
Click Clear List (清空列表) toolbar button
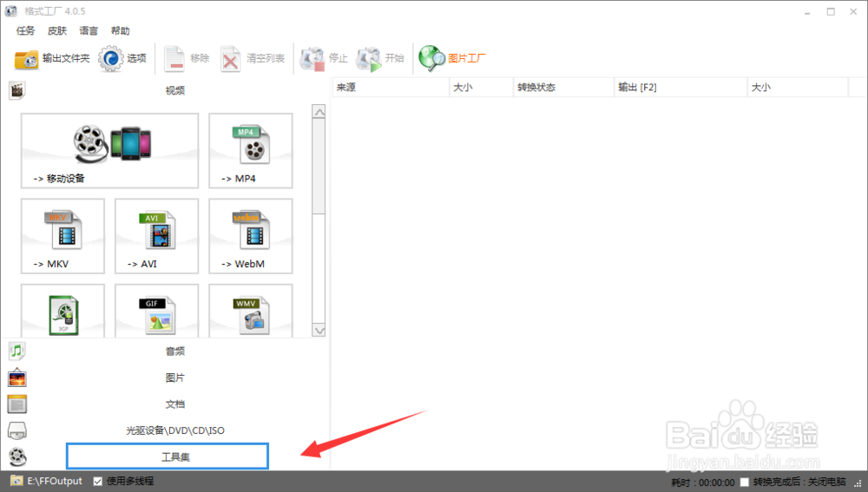coord(253,59)
